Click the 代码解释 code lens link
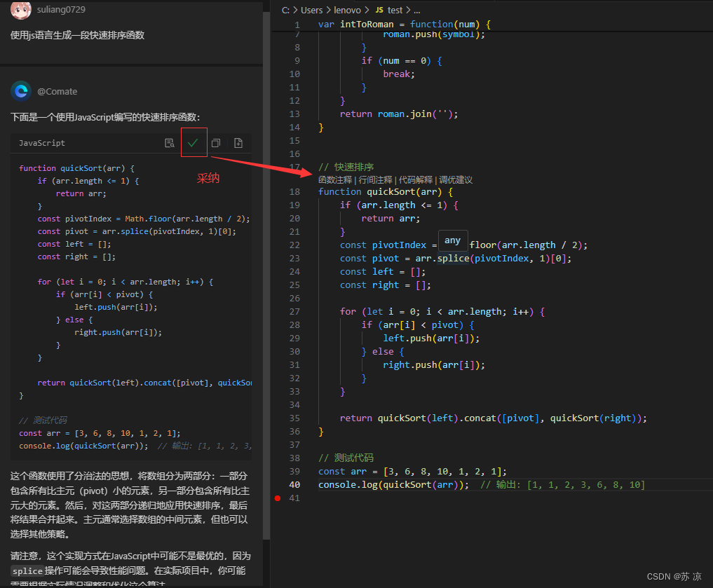713x588 pixels. tap(416, 180)
